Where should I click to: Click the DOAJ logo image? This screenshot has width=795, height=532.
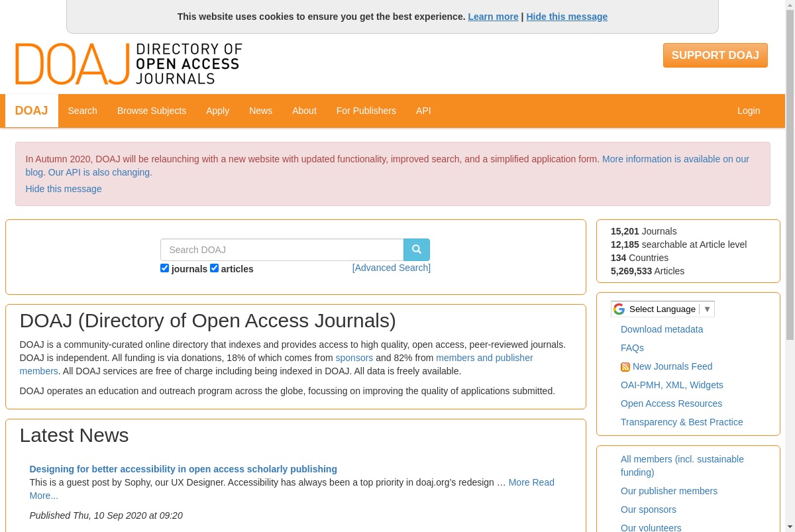pos(129,64)
